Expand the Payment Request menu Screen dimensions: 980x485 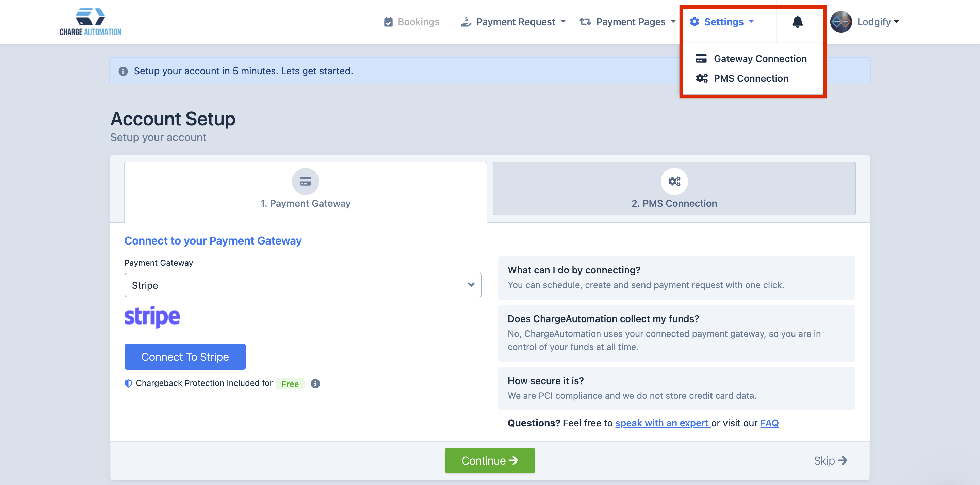[513, 22]
